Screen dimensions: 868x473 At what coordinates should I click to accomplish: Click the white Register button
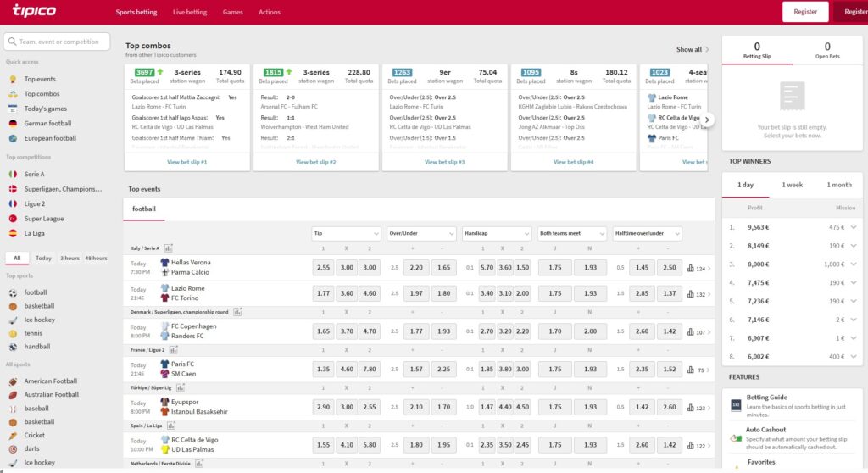[805, 12]
